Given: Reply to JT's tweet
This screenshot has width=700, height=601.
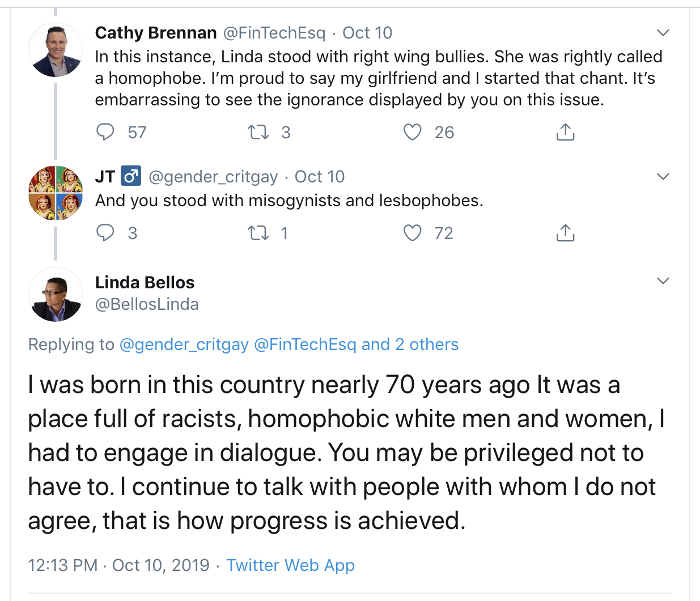Looking at the screenshot, I should 105,233.
